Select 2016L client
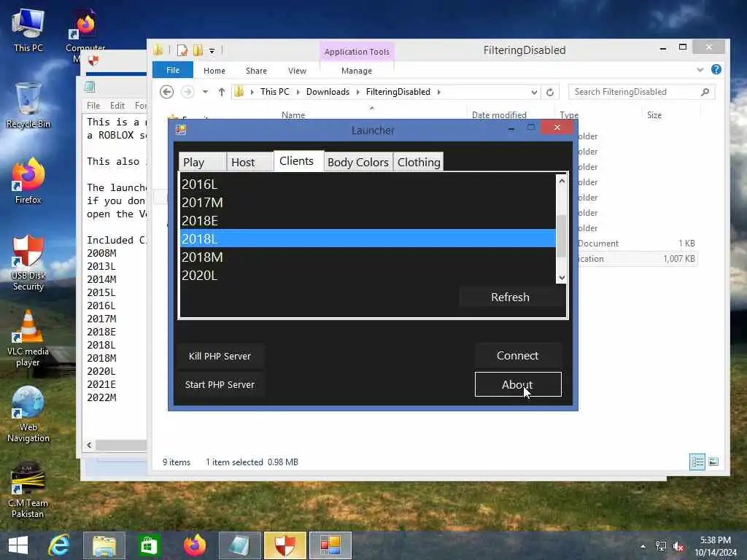Screen dimensions: 747x560 click(368, 184)
